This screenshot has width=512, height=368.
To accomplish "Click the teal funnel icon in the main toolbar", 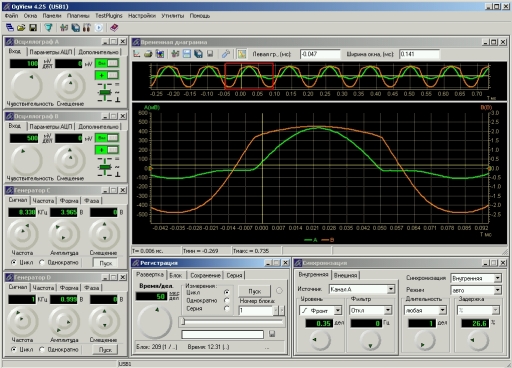I will coord(48,28).
